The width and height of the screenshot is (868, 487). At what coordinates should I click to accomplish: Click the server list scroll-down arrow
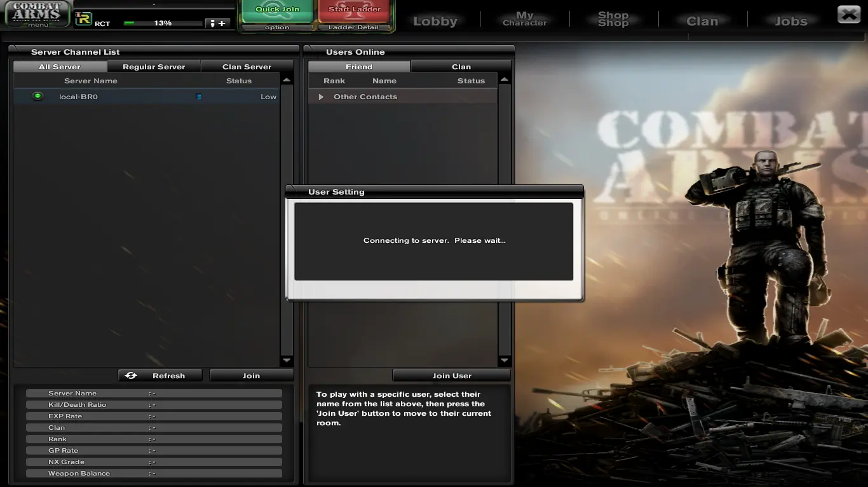point(287,360)
